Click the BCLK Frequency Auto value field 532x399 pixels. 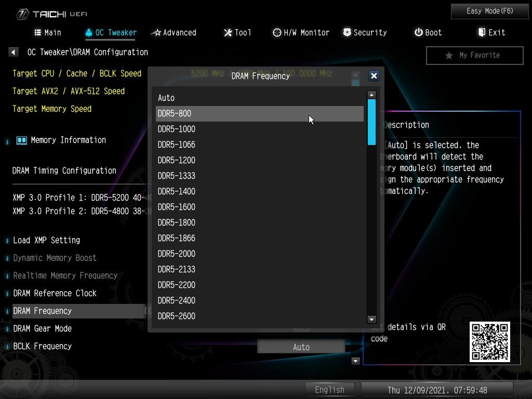(x=301, y=347)
